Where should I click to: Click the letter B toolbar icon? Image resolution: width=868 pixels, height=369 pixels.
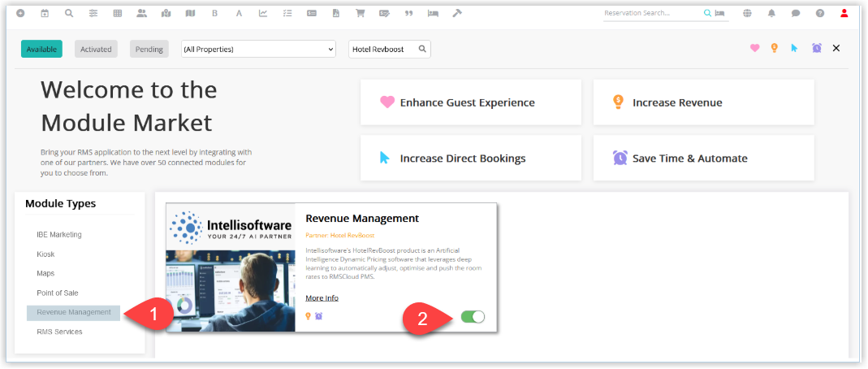pyautogui.click(x=215, y=13)
